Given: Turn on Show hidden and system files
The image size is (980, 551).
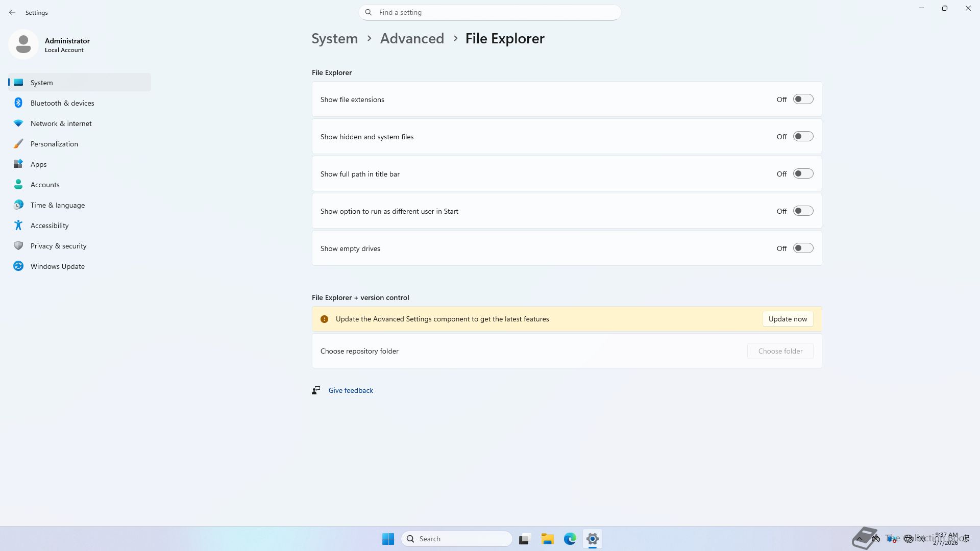Looking at the screenshot, I should point(802,137).
